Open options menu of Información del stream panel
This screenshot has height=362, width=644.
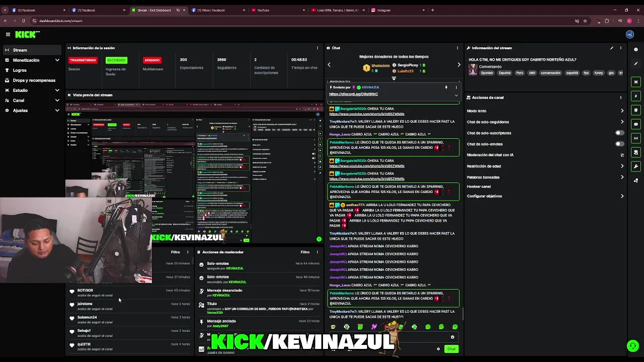point(621,48)
